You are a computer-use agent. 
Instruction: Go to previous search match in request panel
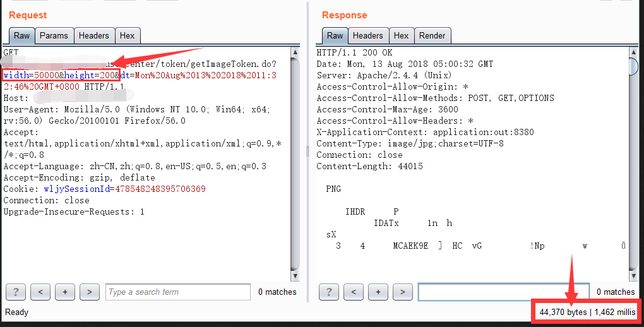point(40,292)
